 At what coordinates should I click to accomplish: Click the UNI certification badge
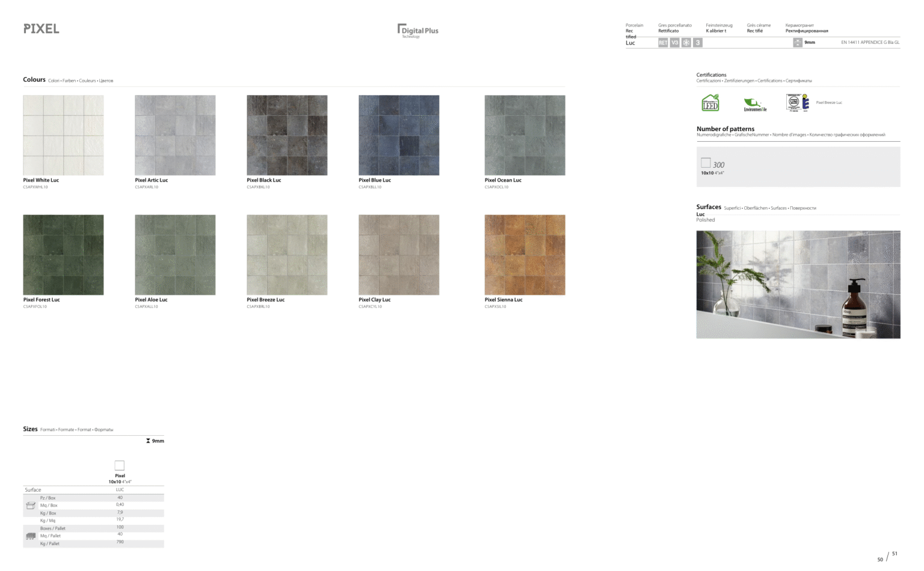coord(795,102)
